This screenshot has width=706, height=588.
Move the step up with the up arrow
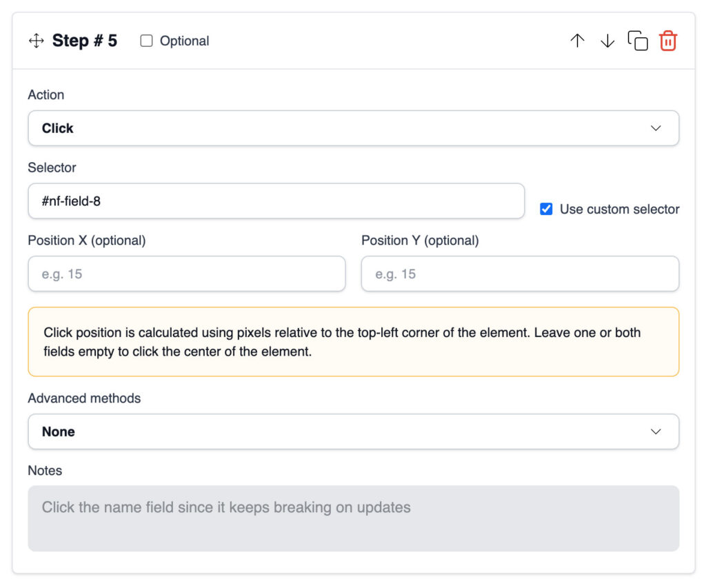(x=577, y=41)
